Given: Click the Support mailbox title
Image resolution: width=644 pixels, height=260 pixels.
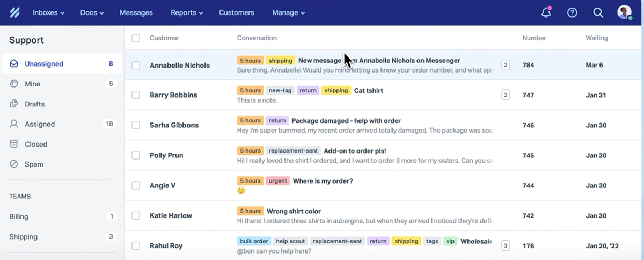Looking at the screenshot, I should pyautogui.click(x=26, y=40).
